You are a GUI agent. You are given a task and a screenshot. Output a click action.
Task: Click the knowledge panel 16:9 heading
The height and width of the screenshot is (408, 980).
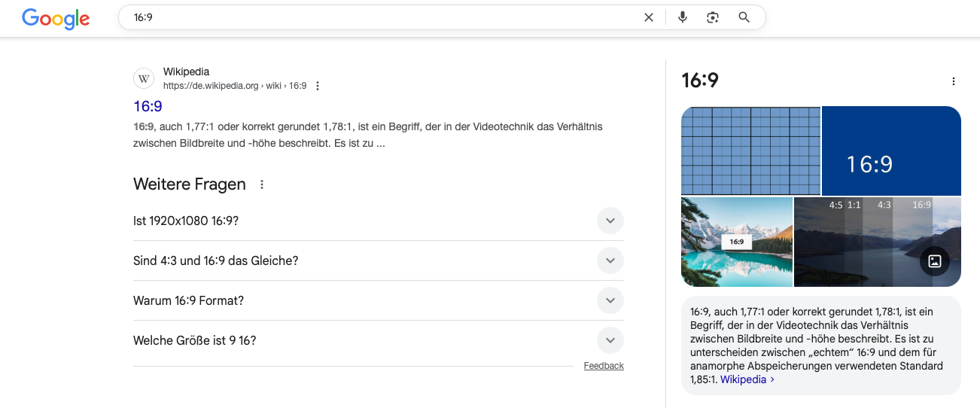point(699,81)
